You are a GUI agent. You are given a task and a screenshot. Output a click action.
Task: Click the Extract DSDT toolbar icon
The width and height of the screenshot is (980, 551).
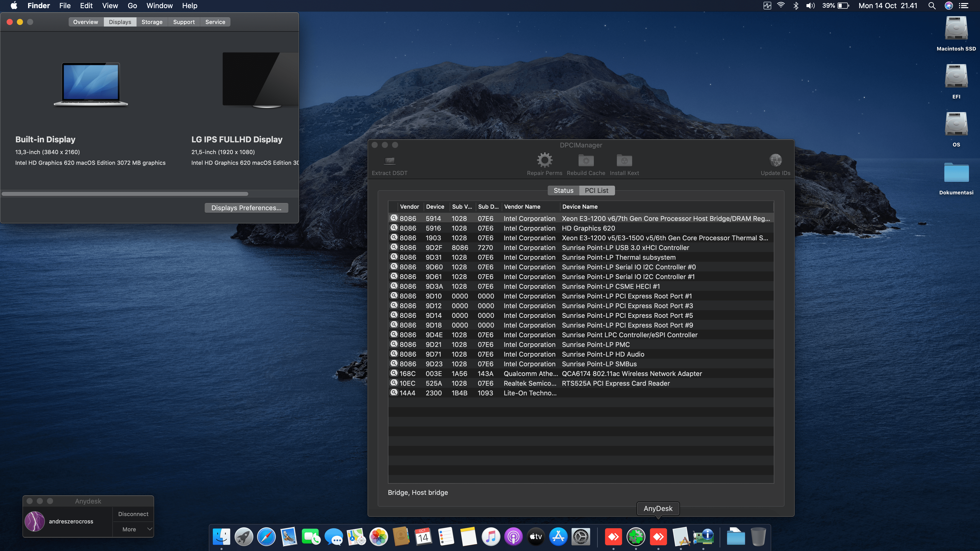pos(389,161)
